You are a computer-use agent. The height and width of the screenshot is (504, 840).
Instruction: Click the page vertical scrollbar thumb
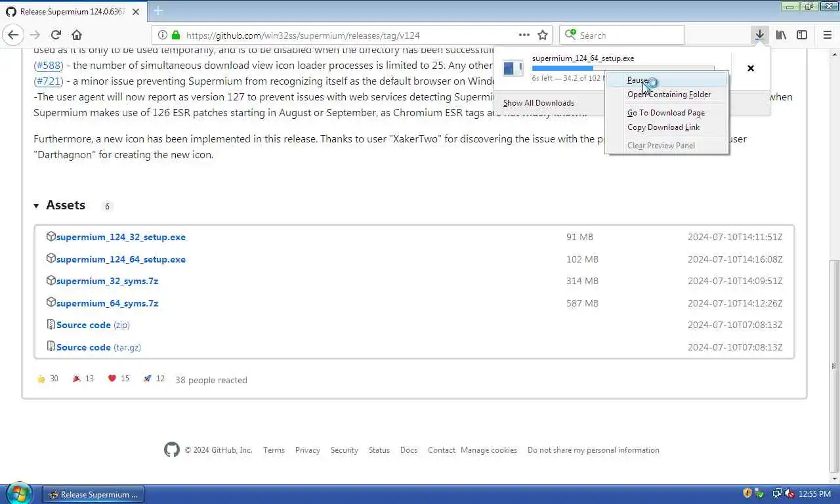coord(834,366)
